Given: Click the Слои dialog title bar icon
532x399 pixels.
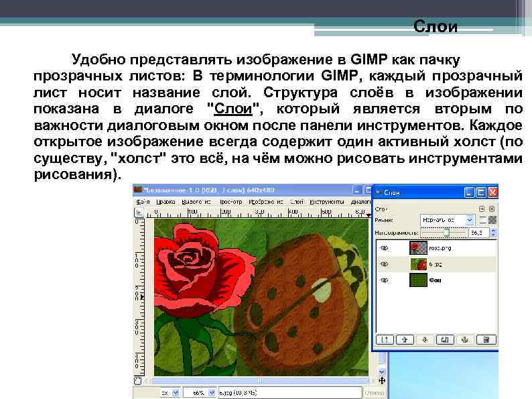Looking at the screenshot, I should point(378,192).
